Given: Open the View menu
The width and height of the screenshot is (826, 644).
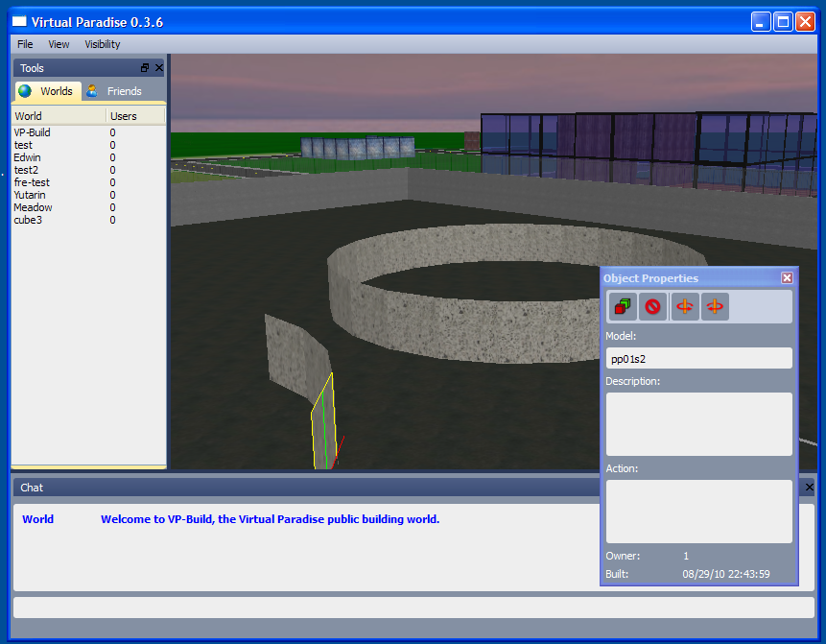Looking at the screenshot, I should (x=59, y=44).
